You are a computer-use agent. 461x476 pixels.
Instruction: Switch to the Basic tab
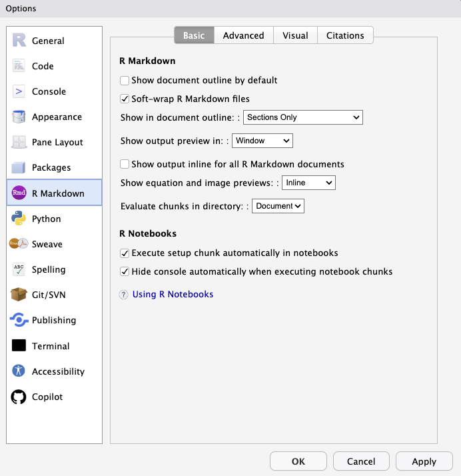(x=194, y=35)
